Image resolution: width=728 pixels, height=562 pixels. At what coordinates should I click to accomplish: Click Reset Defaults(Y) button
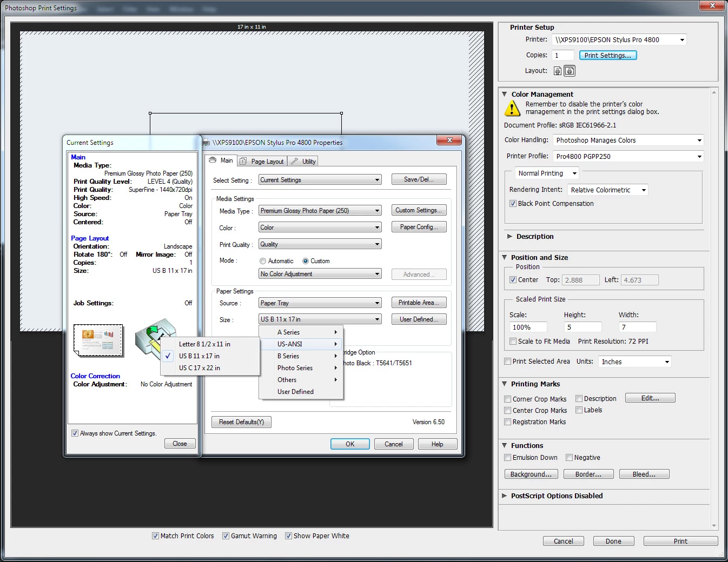(241, 422)
